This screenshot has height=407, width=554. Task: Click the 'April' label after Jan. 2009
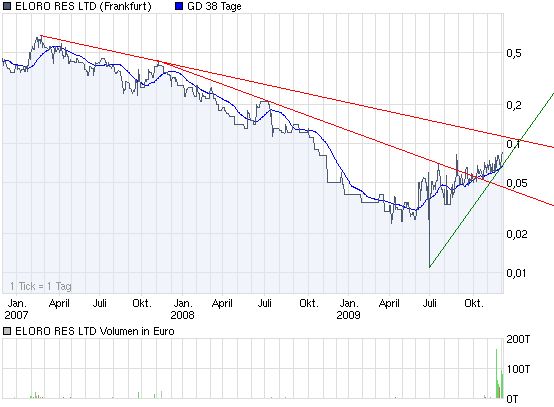[x=389, y=303]
